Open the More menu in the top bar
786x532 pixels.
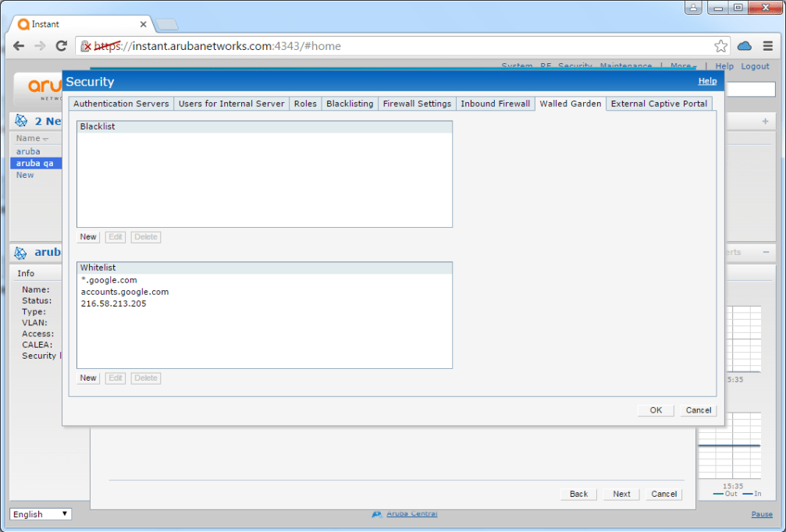pos(681,66)
